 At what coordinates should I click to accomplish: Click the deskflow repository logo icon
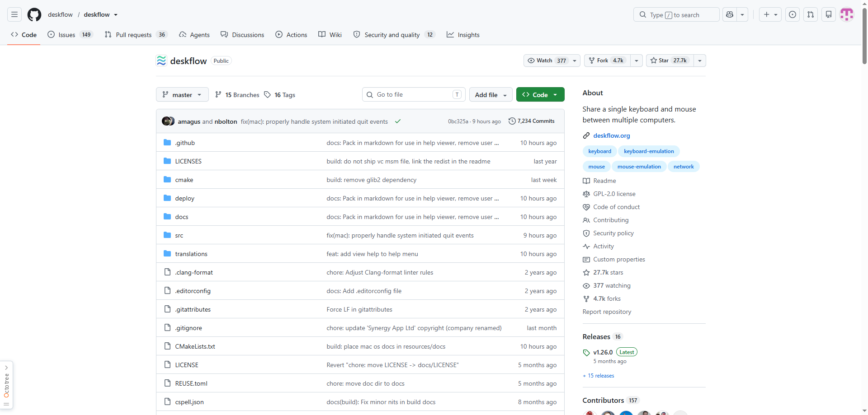pyautogui.click(x=161, y=61)
